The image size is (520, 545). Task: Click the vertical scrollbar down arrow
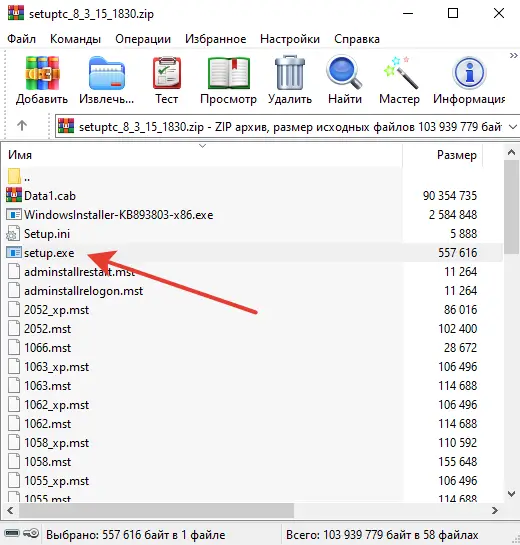pos(511,494)
